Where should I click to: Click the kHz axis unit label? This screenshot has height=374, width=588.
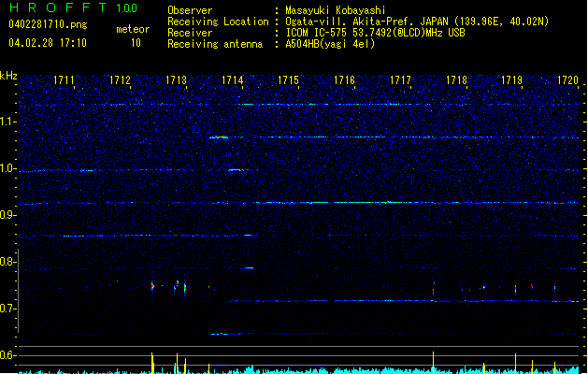(x=8, y=76)
